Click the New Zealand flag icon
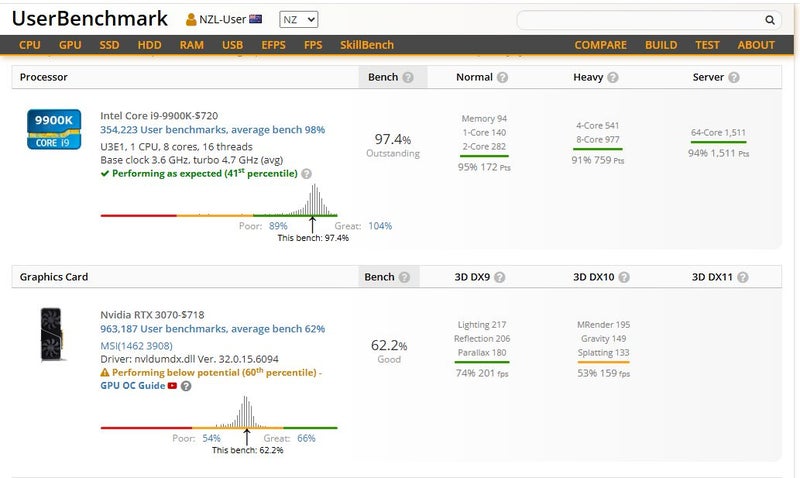Image resolution: width=800 pixels, height=478 pixels. (x=256, y=19)
